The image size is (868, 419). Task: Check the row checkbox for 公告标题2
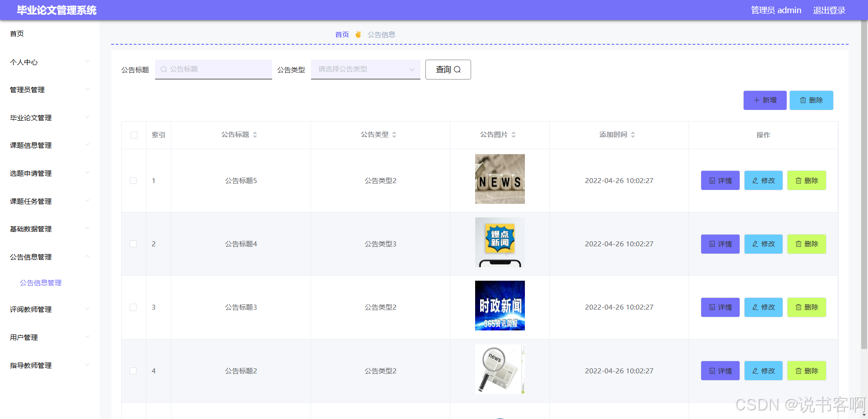[133, 371]
